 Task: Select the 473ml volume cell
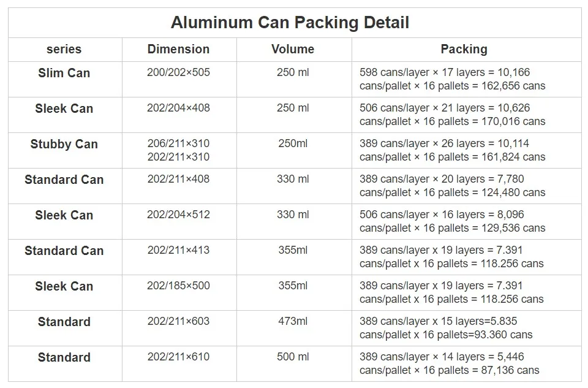[x=293, y=321]
